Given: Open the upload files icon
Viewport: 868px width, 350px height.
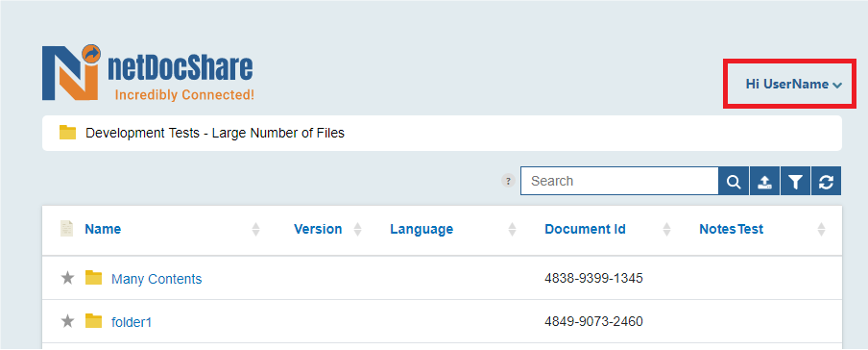Looking at the screenshot, I should coord(764,182).
